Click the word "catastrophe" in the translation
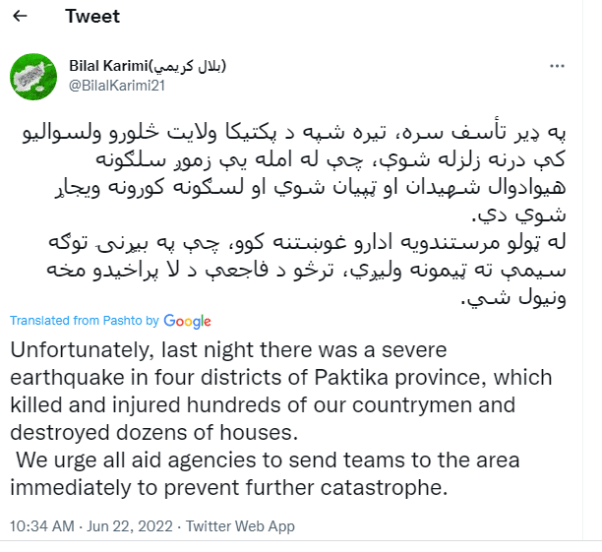The image size is (602, 552). (384, 488)
